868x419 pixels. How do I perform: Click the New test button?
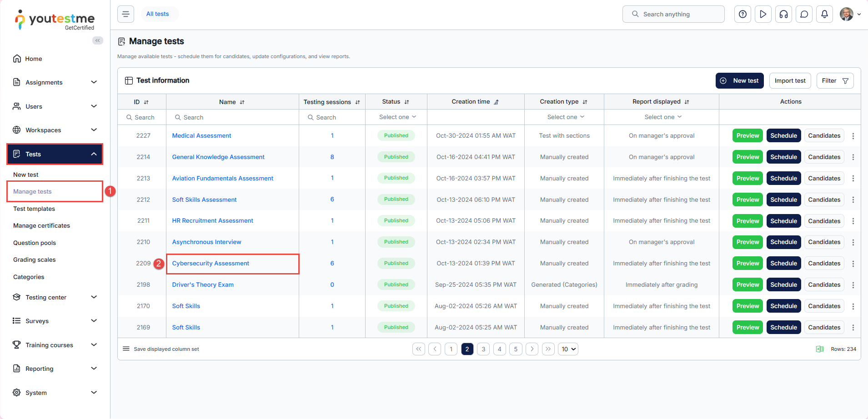[739, 80]
